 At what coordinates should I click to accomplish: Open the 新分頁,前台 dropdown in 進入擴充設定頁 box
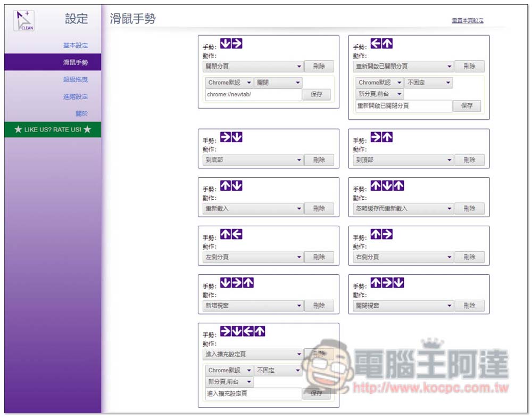(229, 382)
